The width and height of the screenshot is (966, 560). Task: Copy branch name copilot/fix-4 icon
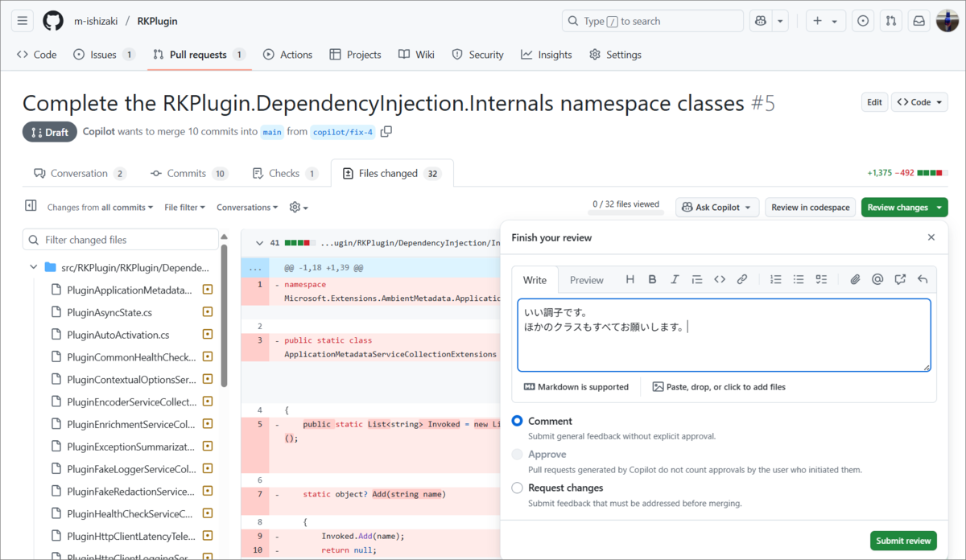coord(386,131)
